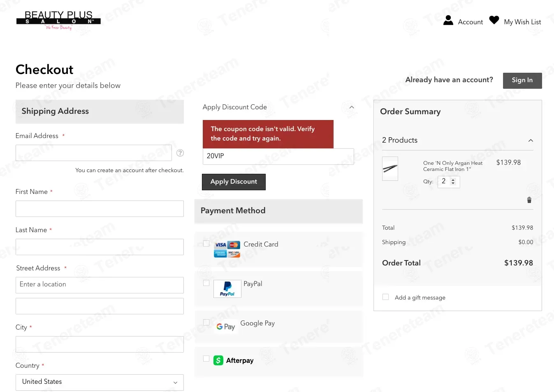Click the flat iron product thumbnail

click(x=390, y=168)
